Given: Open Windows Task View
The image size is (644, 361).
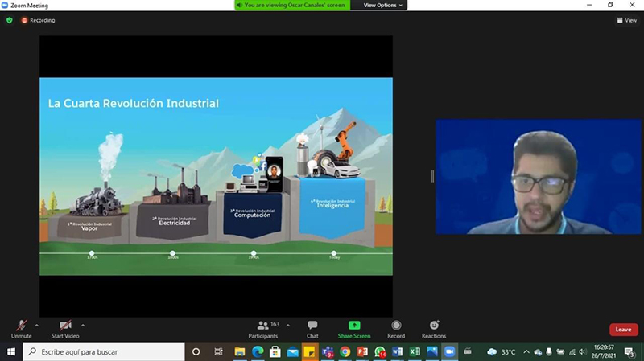Looking at the screenshot, I should click(218, 352).
